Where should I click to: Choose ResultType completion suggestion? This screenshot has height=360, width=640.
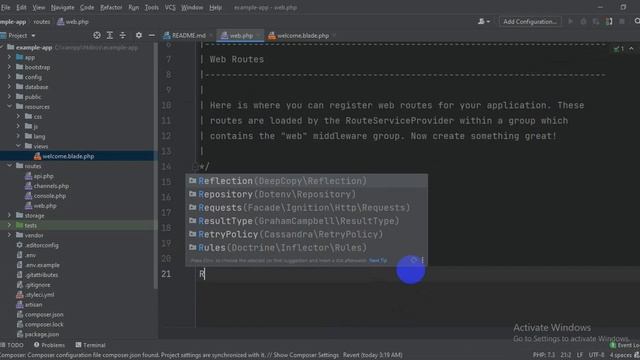(x=307, y=221)
